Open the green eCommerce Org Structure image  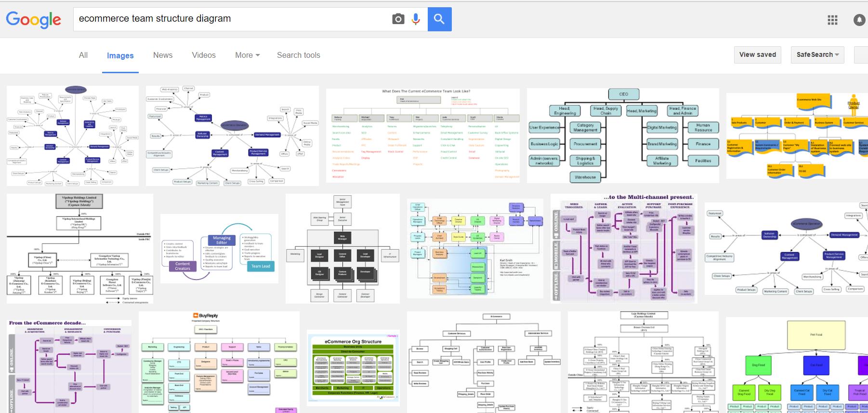(x=353, y=368)
